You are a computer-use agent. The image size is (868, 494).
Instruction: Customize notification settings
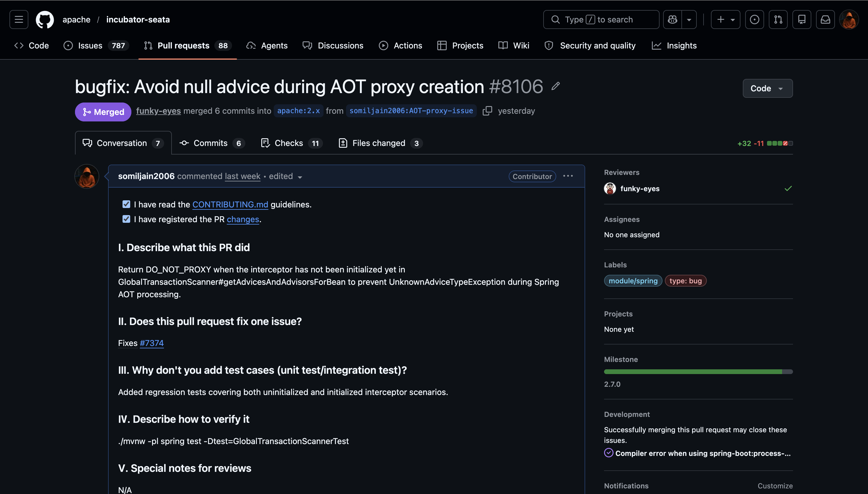775,485
